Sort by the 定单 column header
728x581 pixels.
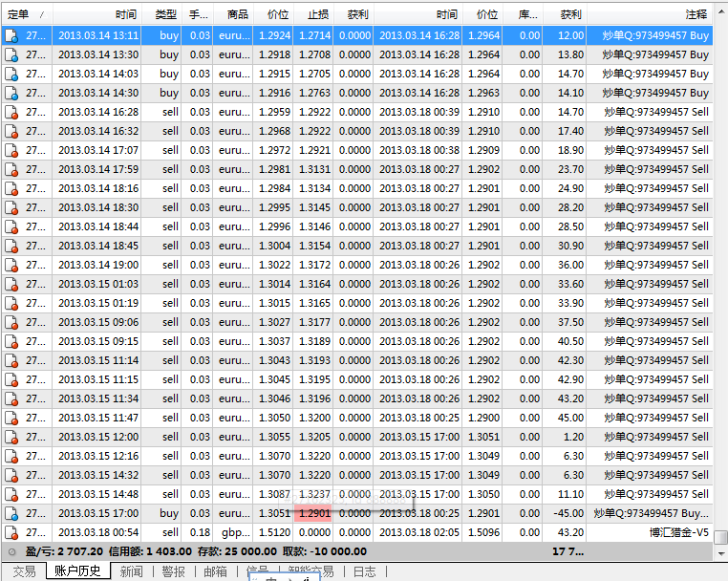pyautogui.click(x=27, y=15)
